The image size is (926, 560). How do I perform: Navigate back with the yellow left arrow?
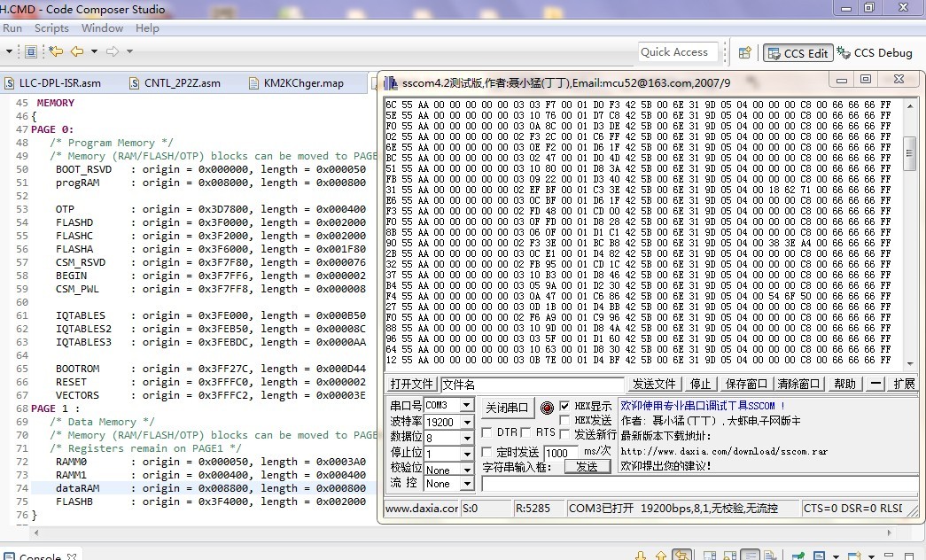[x=77, y=51]
